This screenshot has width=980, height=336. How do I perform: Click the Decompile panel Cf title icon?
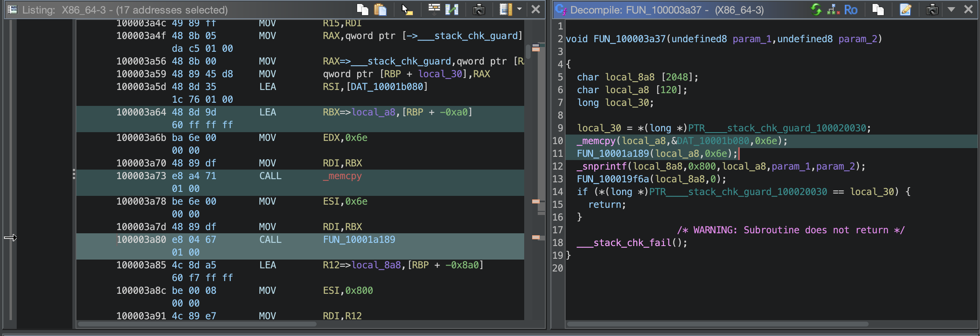(x=561, y=10)
